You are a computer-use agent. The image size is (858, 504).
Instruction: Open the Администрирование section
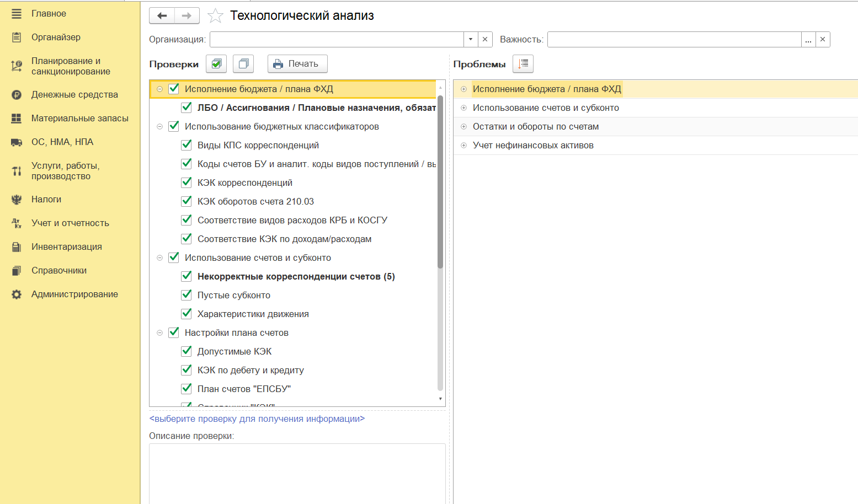tap(74, 294)
